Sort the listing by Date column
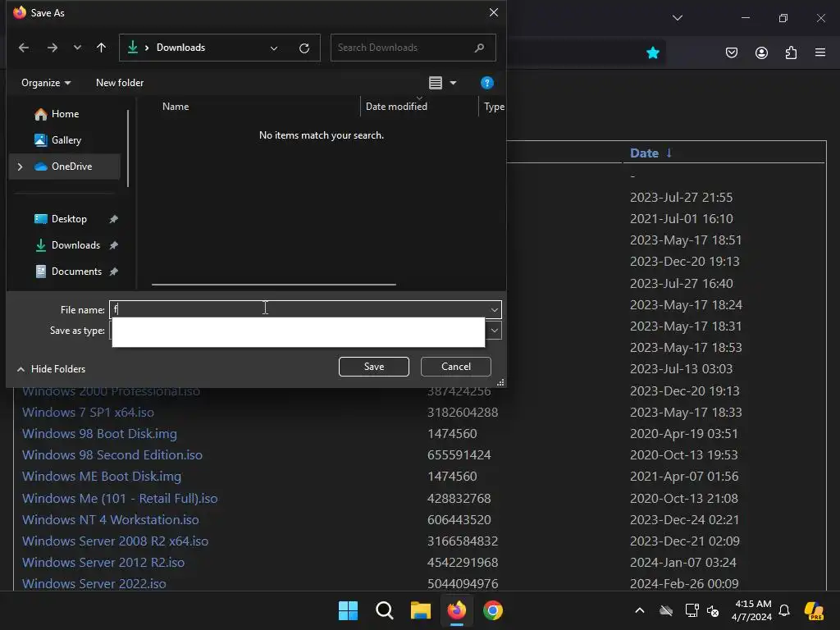The image size is (840, 630). (644, 153)
